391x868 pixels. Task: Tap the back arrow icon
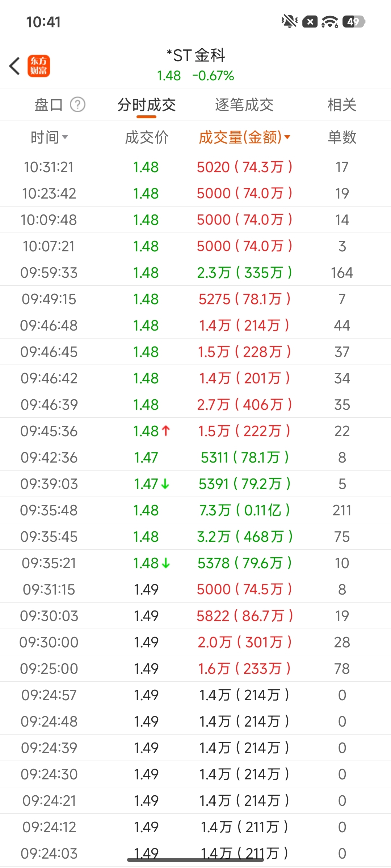pos(14,66)
